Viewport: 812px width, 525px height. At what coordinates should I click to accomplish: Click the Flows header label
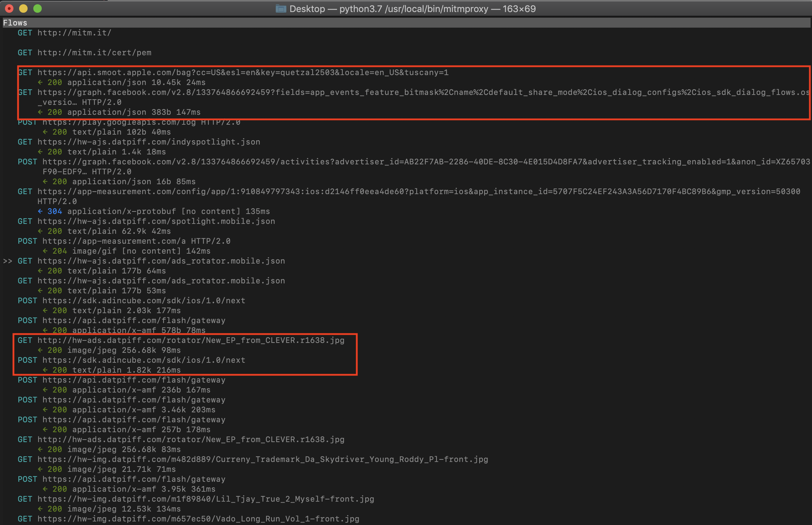[15, 23]
